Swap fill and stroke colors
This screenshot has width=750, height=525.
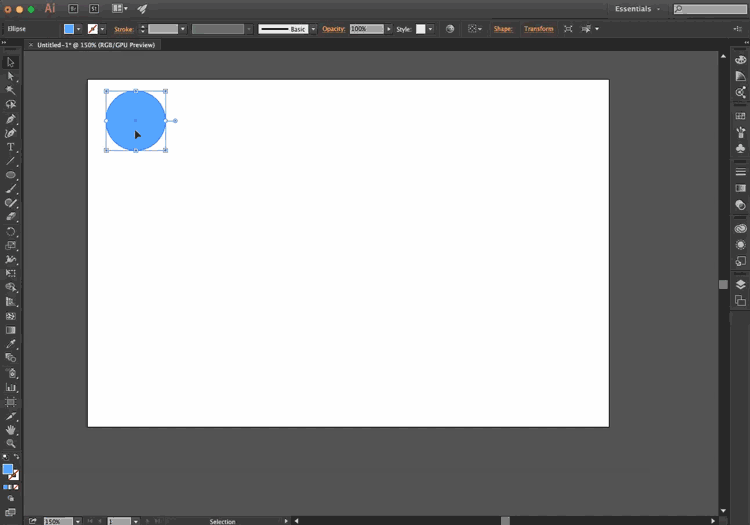16,457
